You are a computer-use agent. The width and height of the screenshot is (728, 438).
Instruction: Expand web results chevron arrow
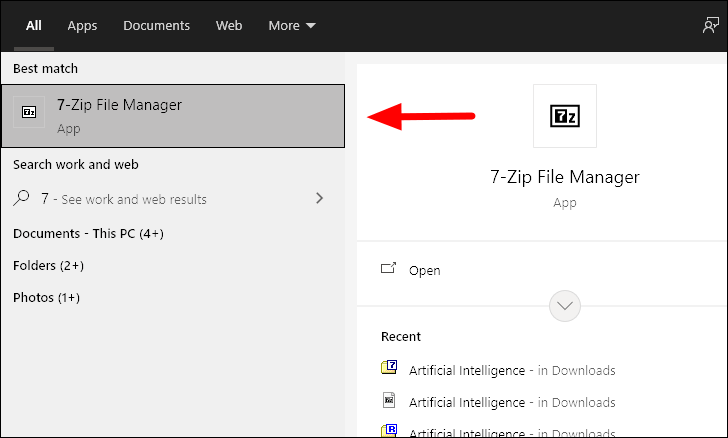(x=319, y=198)
